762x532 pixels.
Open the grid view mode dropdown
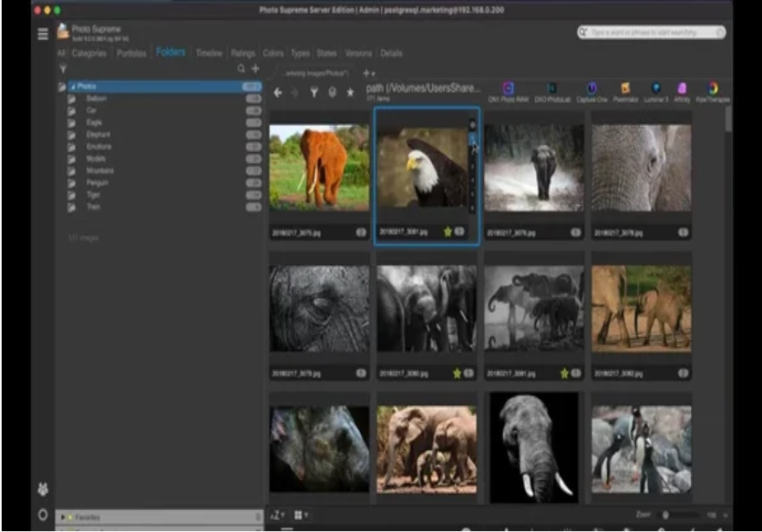[x=302, y=515]
